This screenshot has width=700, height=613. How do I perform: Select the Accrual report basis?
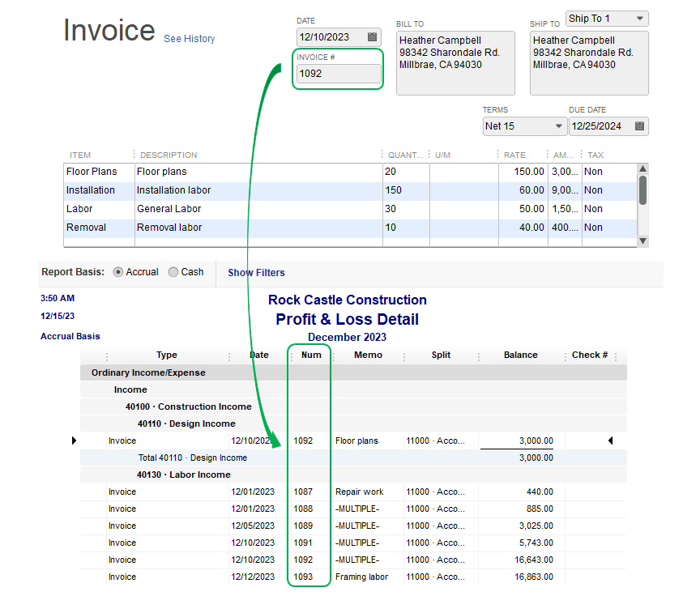tap(117, 272)
